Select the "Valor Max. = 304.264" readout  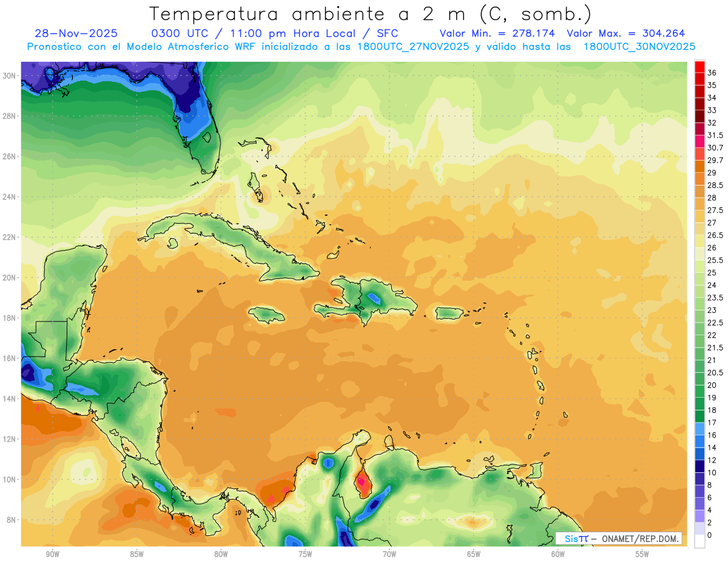point(626,33)
